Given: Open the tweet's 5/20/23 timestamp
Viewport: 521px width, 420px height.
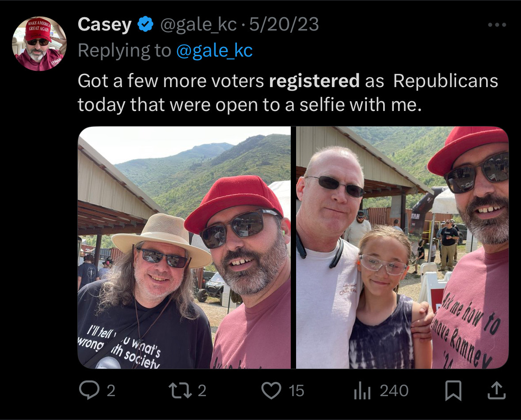Looking at the screenshot, I should pos(284,25).
